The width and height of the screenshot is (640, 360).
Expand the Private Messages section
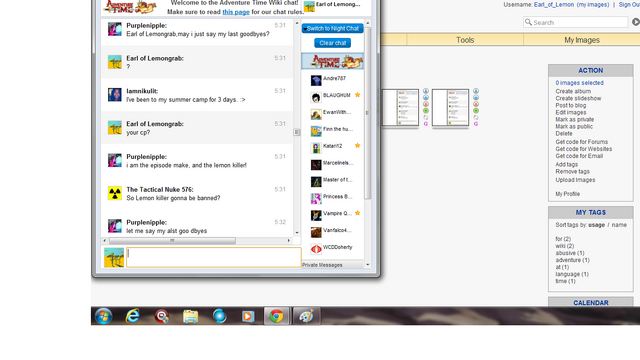[x=322, y=265]
